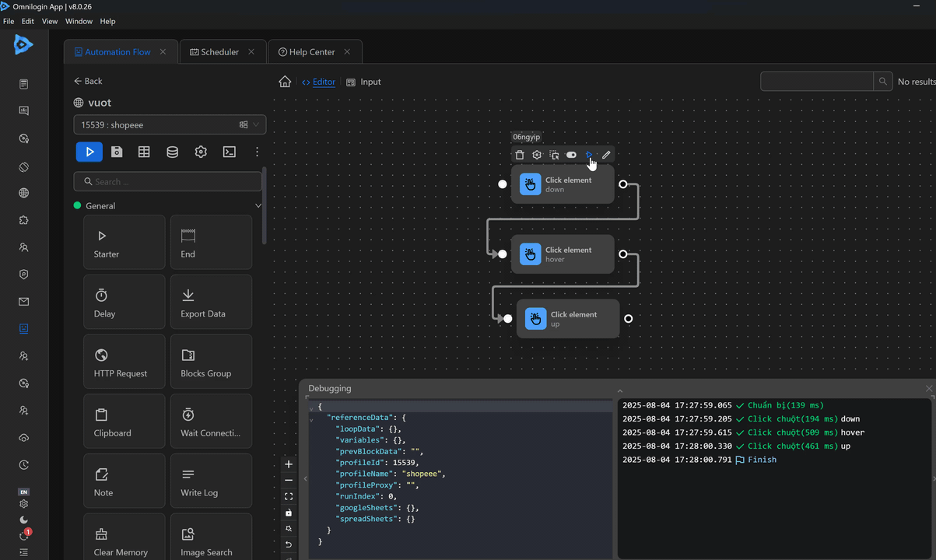Toggle the canvas lock icon

(x=289, y=513)
